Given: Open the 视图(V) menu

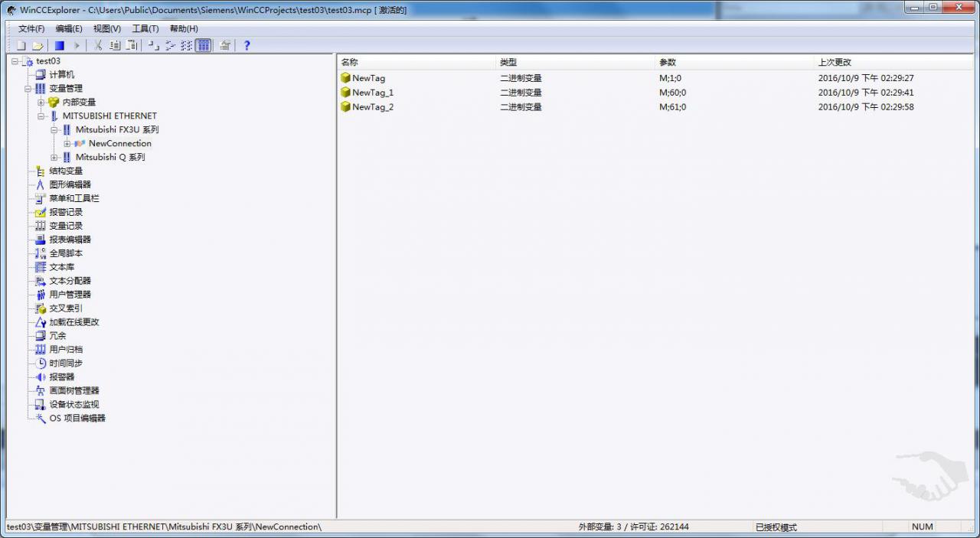Looking at the screenshot, I should [106, 28].
